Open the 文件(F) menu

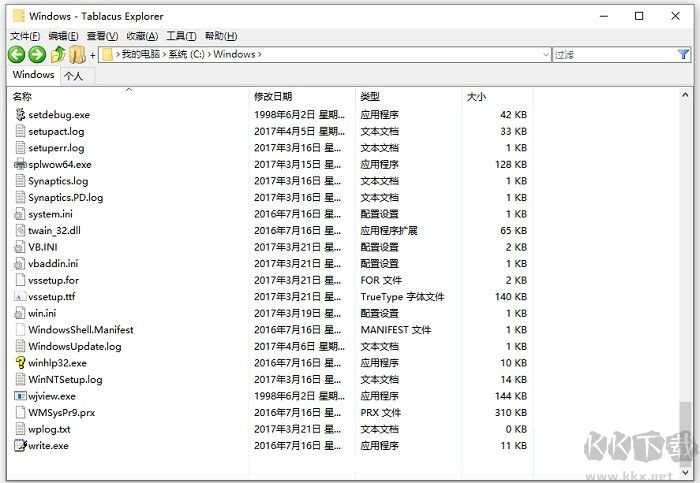(x=25, y=36)
